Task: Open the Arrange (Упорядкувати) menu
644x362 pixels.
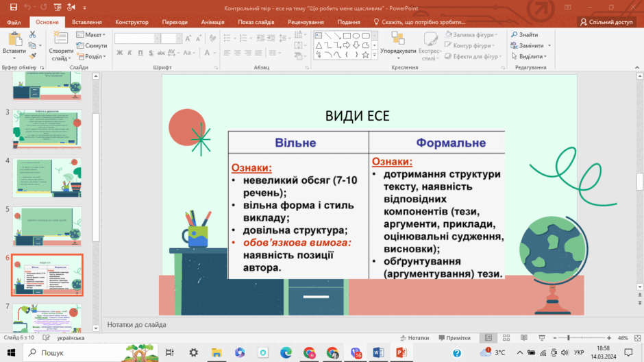Action: click(x=398, y=46)
